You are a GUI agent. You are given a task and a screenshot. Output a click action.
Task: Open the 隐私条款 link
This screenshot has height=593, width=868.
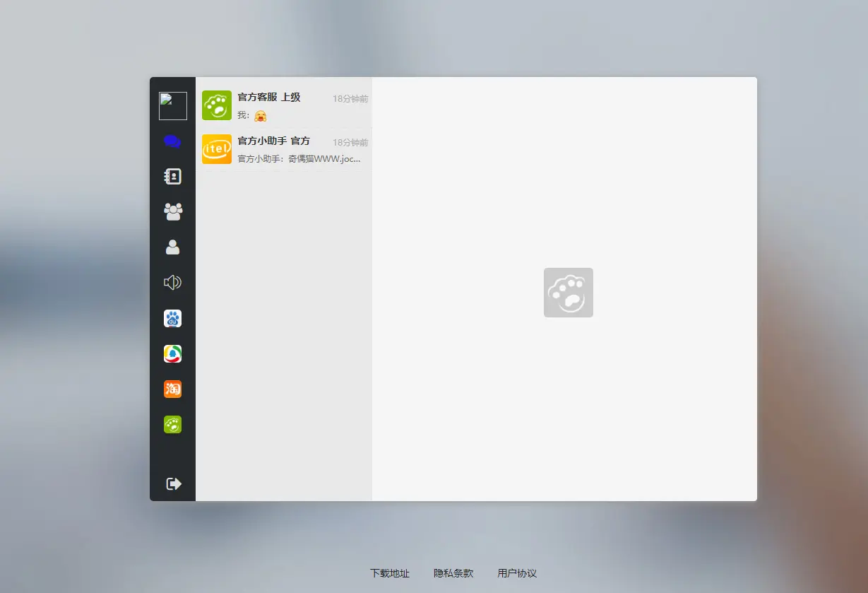(x=453, y=573)
